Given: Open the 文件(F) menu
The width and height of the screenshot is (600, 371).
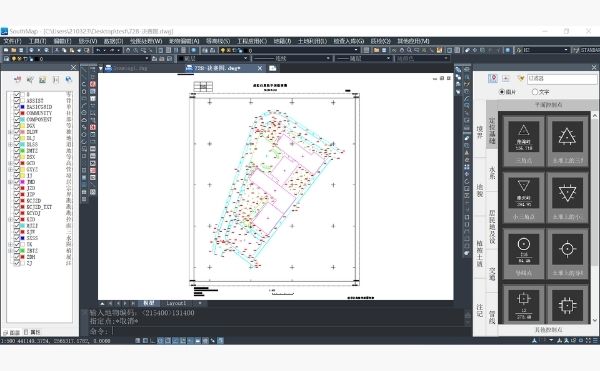Looking at the screenshot, I should (13, 41).
